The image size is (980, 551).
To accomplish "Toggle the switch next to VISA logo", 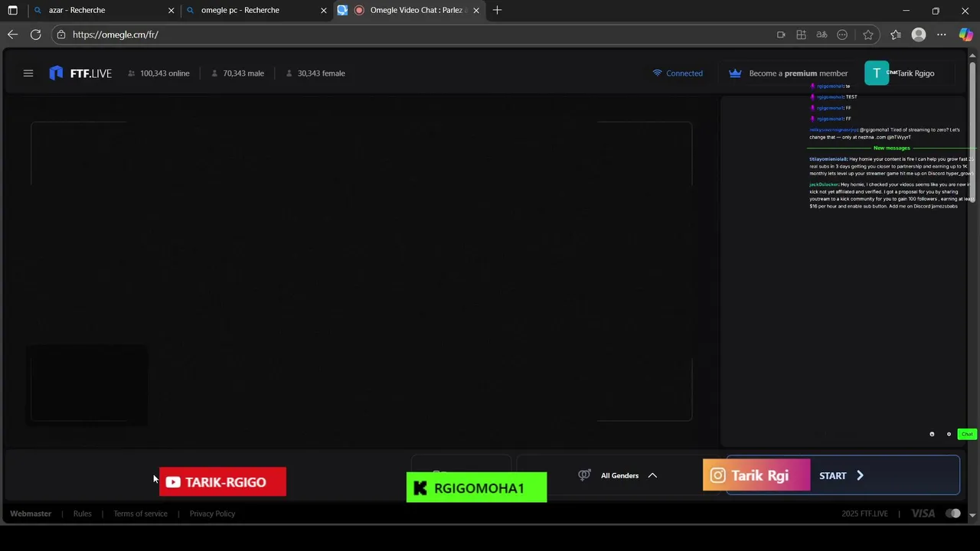I will click(952, 514).
